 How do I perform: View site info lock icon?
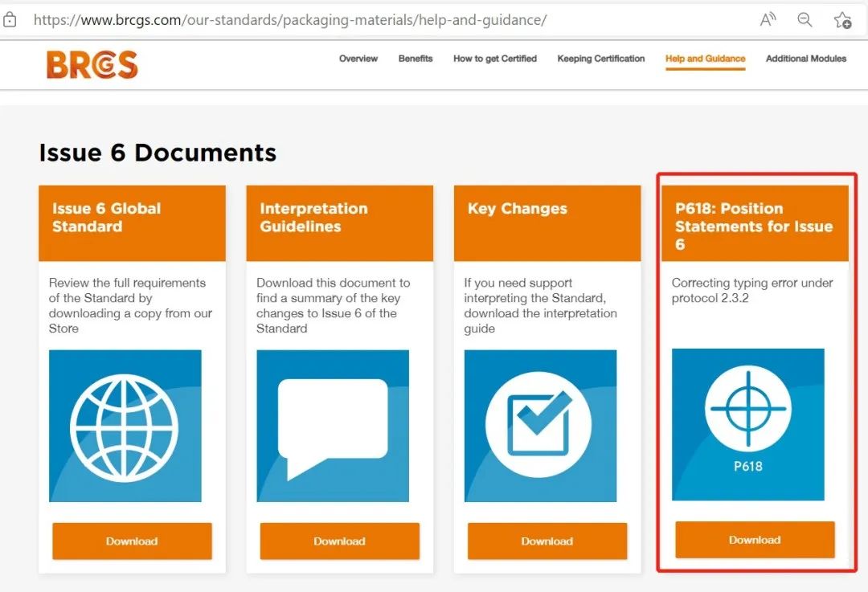tap(10, 20)
